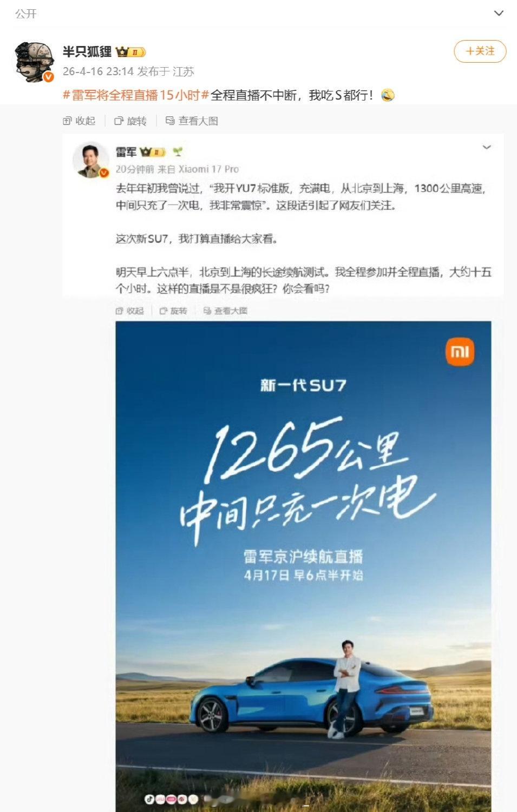Image resolution: width=517 pixels, height=812 pixels.
Task: Expand the top-right chevron menu beside 公开
Action: click(x=499, y=14)
